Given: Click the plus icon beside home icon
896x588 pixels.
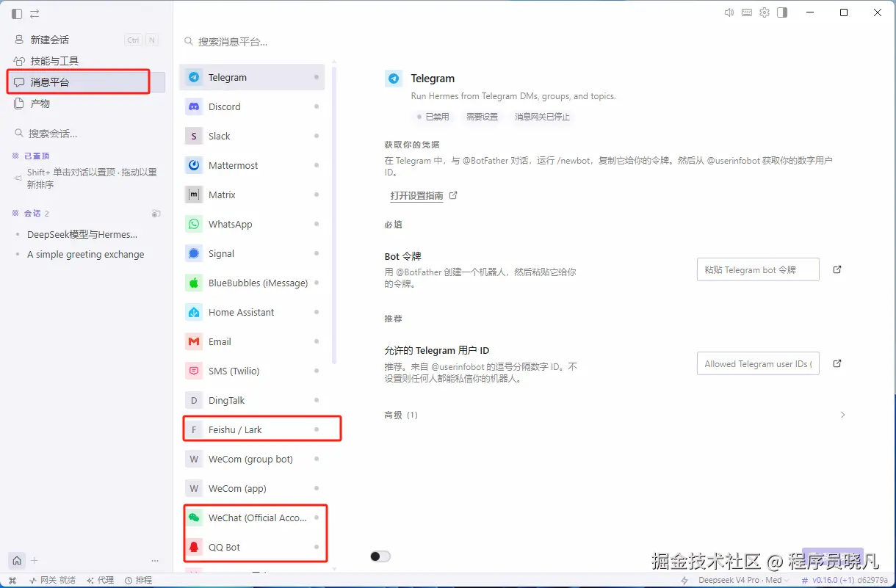Looking at the screenshot, I should (x=35, y=561).
